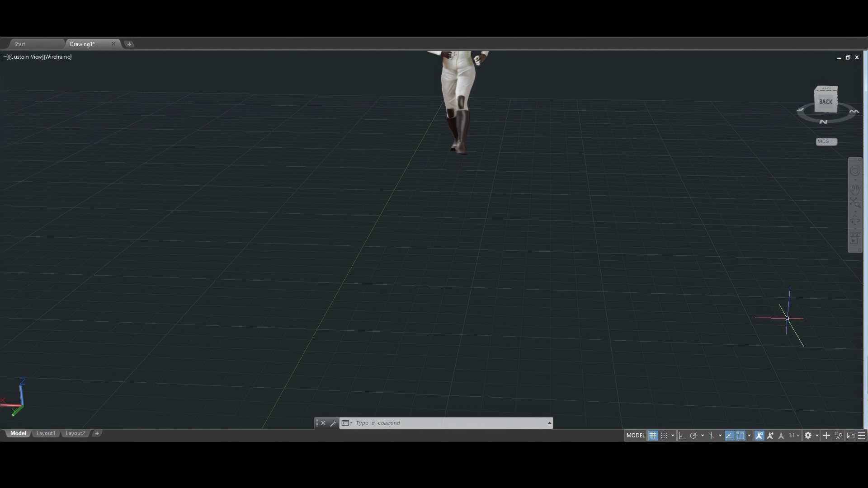The width and height of the screenshot is (868, 488).
Task: Click the BACK face of ViewCube
Action: coord(826,102)
